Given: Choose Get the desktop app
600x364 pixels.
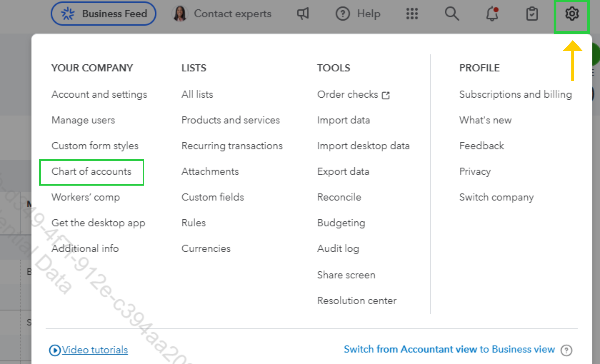Looking at the screenshot, I should pos(98,223).
